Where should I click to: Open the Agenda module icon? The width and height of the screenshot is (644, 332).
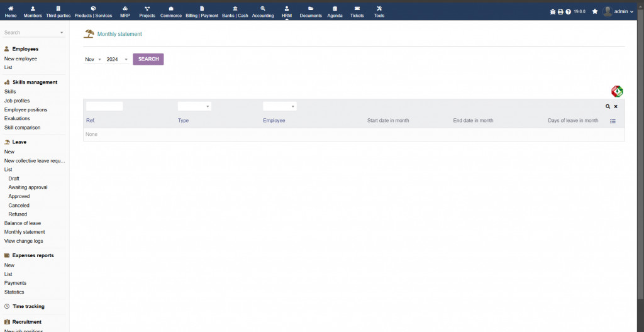[x=335, y=8]
